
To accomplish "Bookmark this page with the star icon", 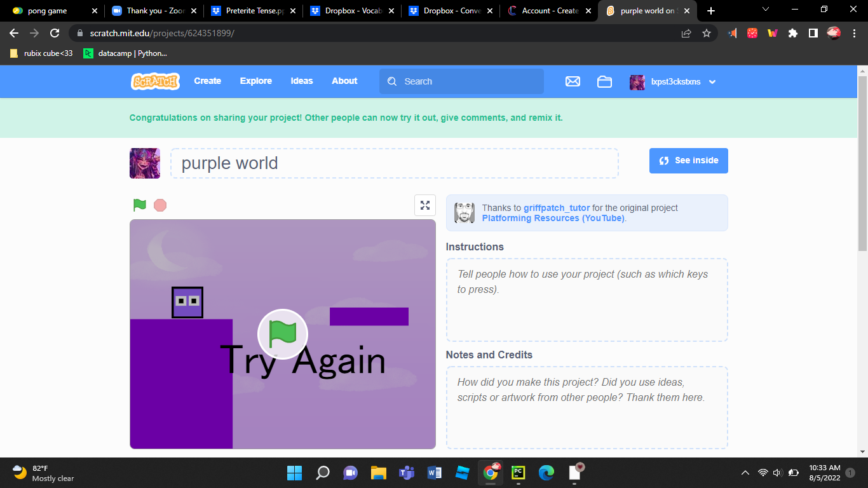I will click(707, 33).
